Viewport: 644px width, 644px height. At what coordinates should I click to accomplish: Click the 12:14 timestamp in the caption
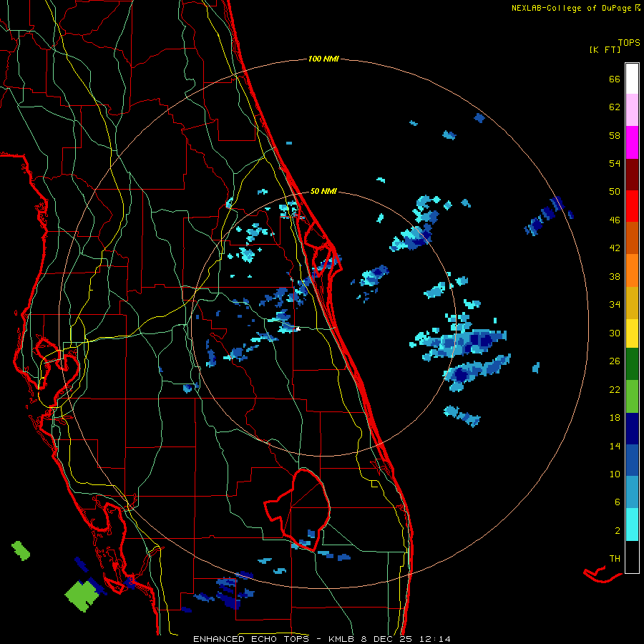(435, 639)
